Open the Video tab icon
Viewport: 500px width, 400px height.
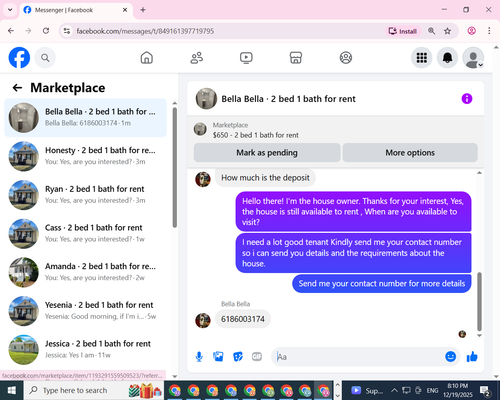[246, 58]
